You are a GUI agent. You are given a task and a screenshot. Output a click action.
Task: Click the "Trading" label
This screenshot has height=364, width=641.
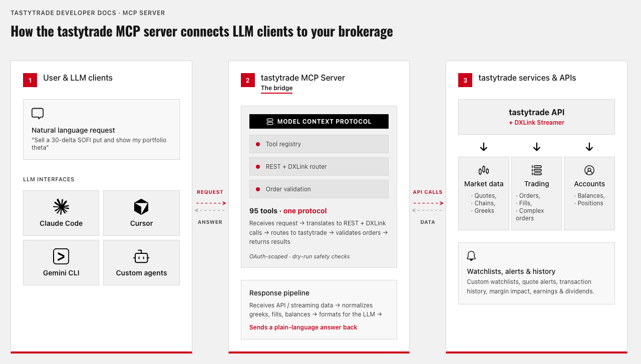tap(537, 184)
